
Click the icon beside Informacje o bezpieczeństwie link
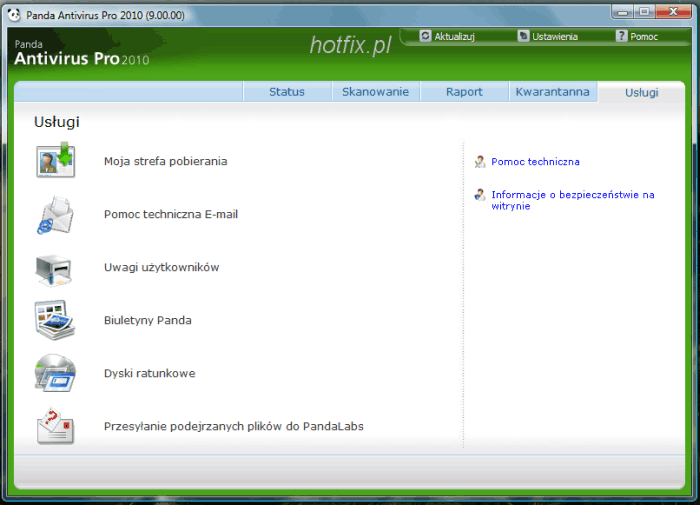click(x=480, y=195)
